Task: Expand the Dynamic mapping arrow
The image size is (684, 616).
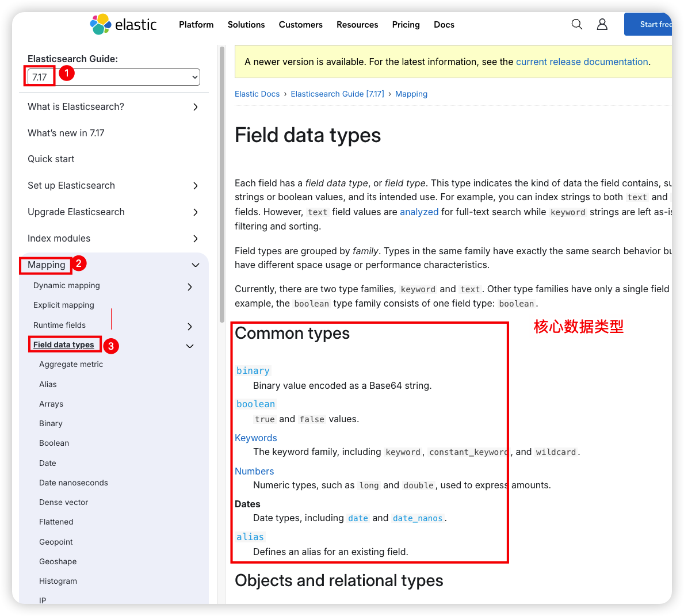Action: click(190, 286)
